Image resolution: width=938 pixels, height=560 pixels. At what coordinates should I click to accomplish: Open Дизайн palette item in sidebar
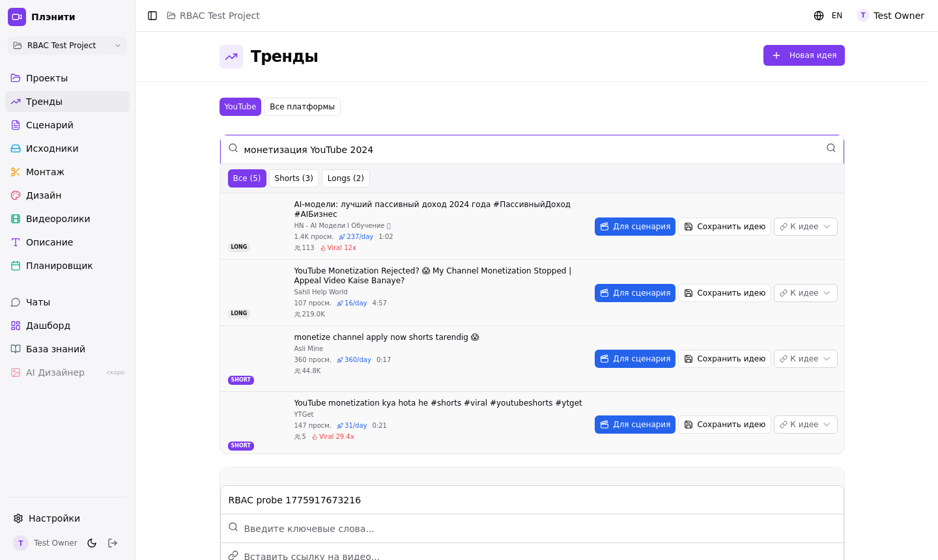coord(44,195)
